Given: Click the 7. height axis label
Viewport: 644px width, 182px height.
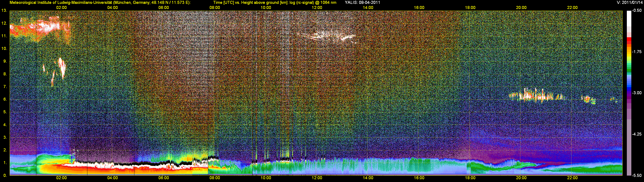Looking at the screenshot, I should tap(5, 87).
